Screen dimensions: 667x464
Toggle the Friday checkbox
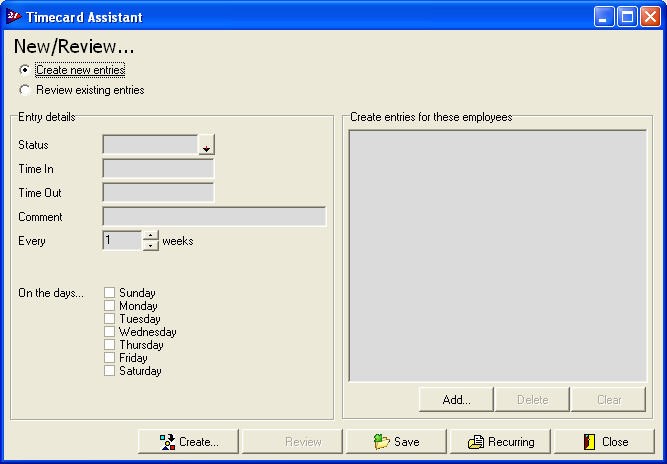point(110,358)
